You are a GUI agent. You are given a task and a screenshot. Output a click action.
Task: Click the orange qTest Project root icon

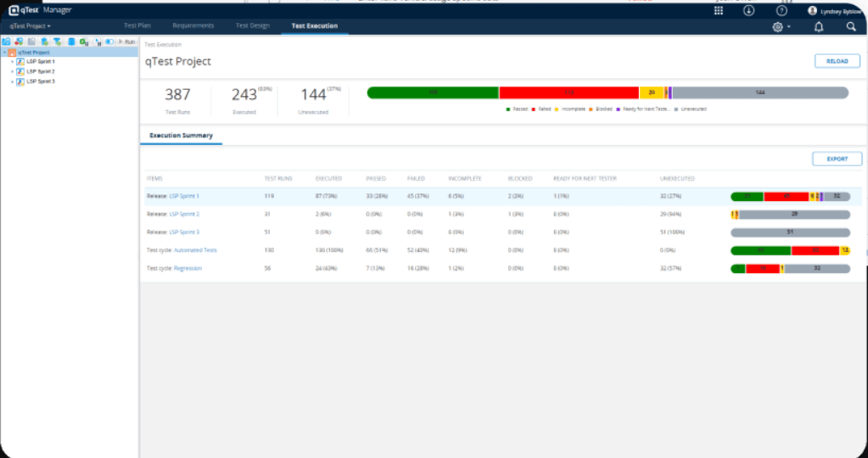(12, 53)
